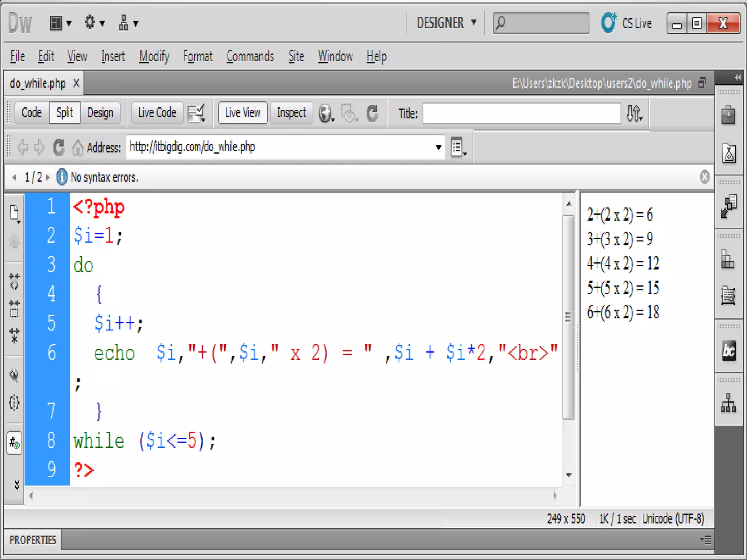Click the browser Home icon beside Address

pos(77,148)
